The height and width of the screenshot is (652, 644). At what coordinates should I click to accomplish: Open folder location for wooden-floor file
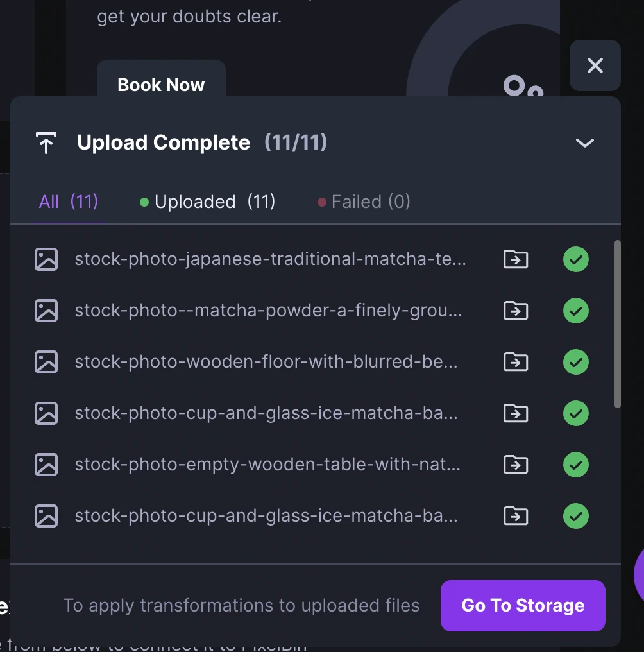tap(516, 362)
